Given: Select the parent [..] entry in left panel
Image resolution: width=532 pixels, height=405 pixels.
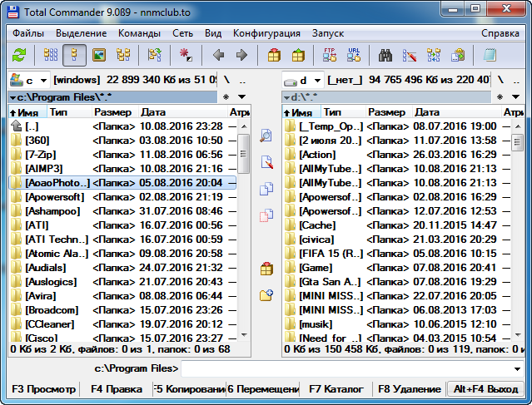Looking at the screenshot, I should pos(123,126).
